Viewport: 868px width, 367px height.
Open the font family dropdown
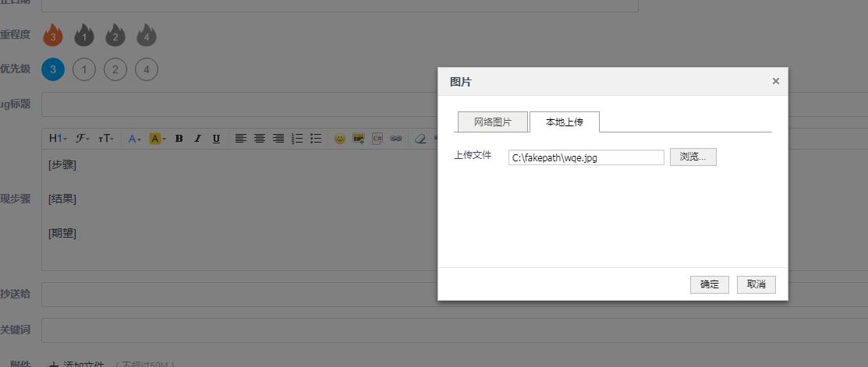83,139
